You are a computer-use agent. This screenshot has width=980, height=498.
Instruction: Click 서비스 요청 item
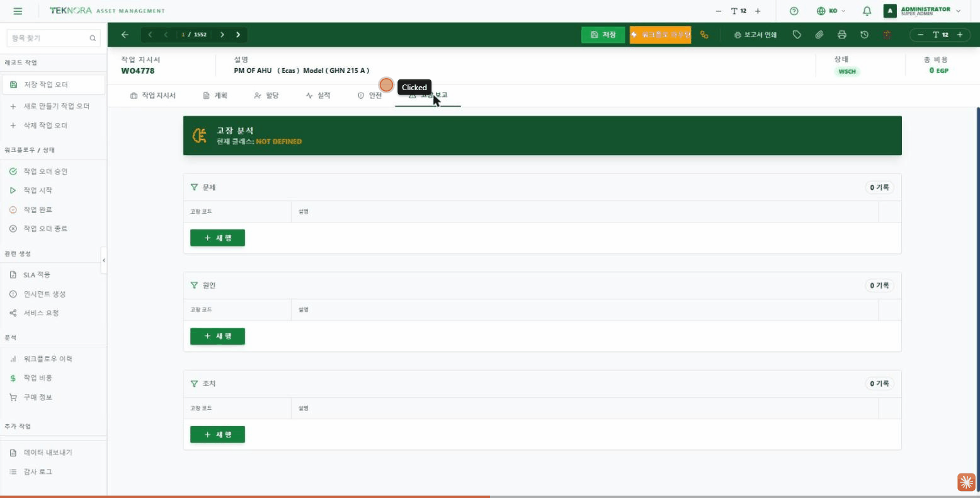(54, 313)
